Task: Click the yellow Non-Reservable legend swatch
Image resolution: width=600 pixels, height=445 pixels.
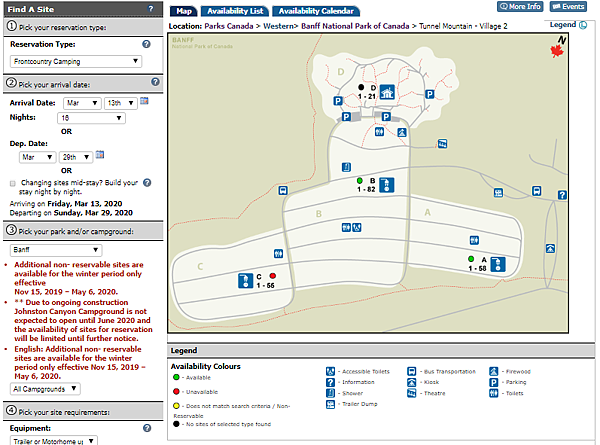Action: (176, 406)
